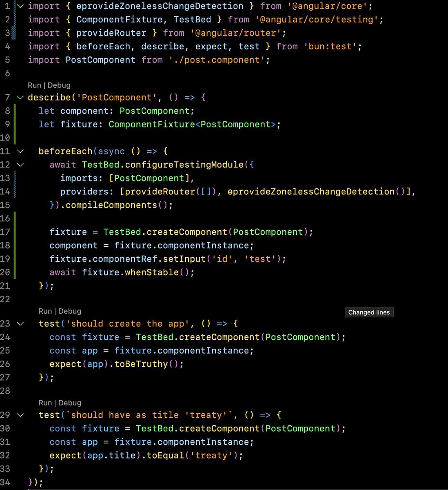448x490 pixels.
Task: Click 'providers' property on line 14
Action: coord(84,192)
